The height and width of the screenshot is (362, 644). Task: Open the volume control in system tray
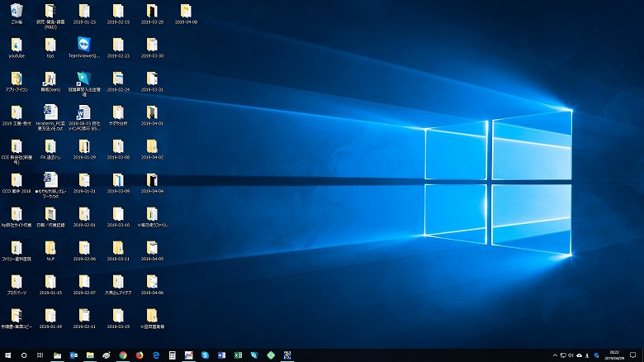(x=571, y=355)
